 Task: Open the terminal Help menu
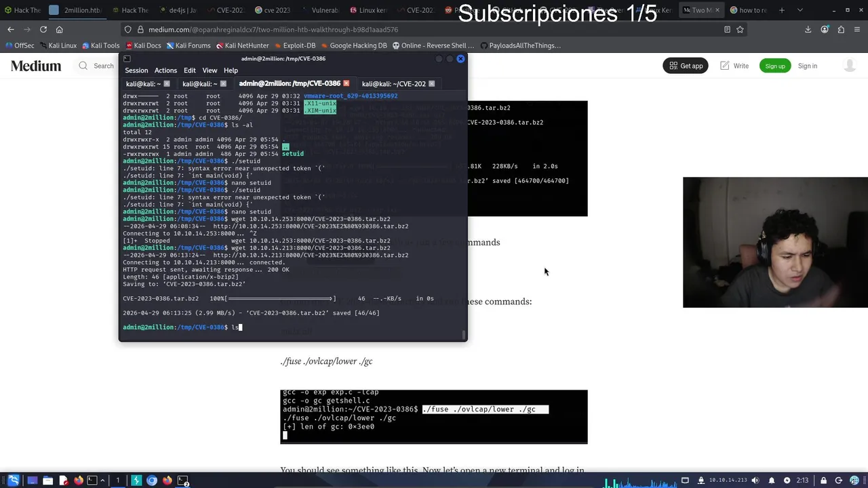(x=231, y=70)
